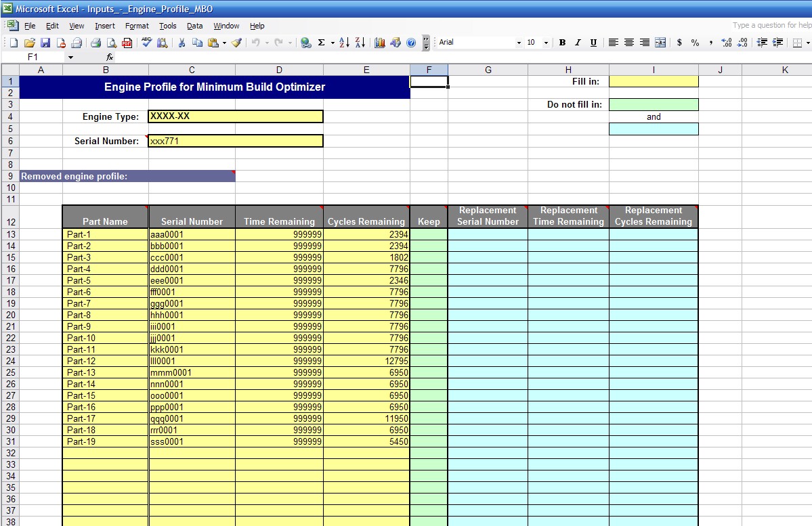Apply the Currency style dollar icon
812x526 pixels.
coord(679,43)
